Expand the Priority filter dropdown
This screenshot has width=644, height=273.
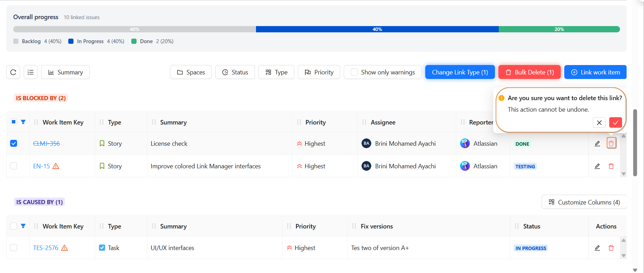[319, 72]
